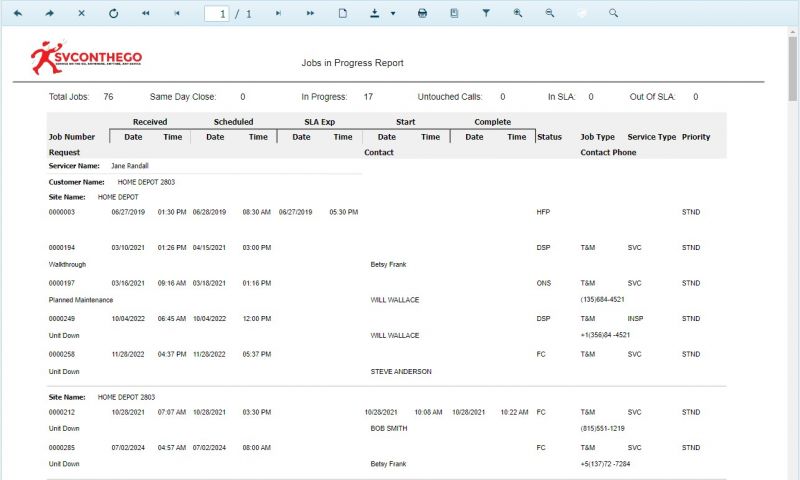Go to last page of report
800x480 pixels.
pyautogui.click(x=310, y=13)
